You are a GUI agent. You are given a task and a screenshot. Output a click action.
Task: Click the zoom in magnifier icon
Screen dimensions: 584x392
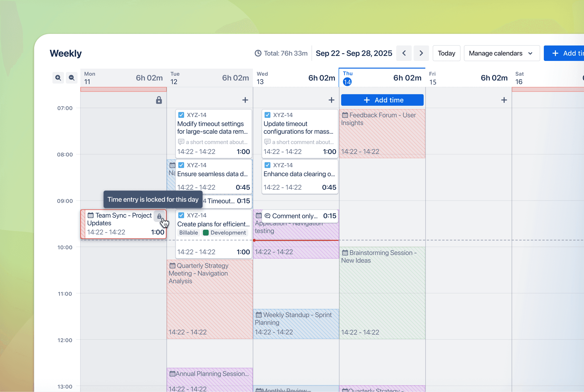click(58, 78)
